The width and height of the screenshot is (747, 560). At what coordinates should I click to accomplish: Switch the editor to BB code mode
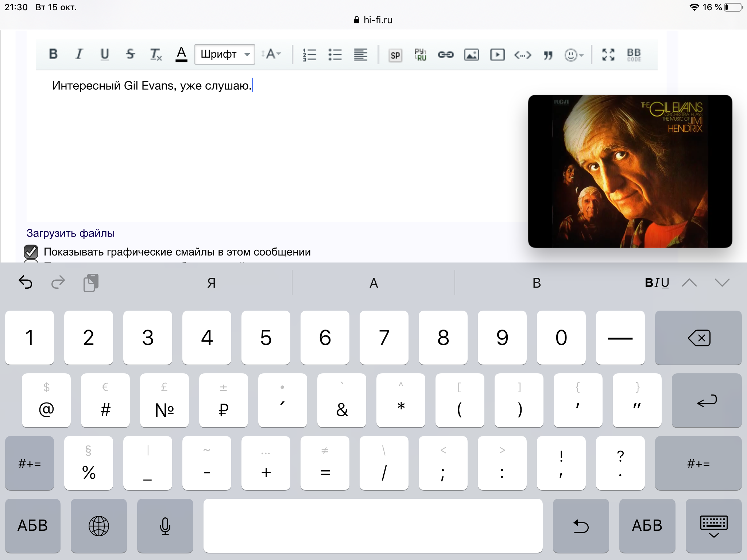coord(634,55)
